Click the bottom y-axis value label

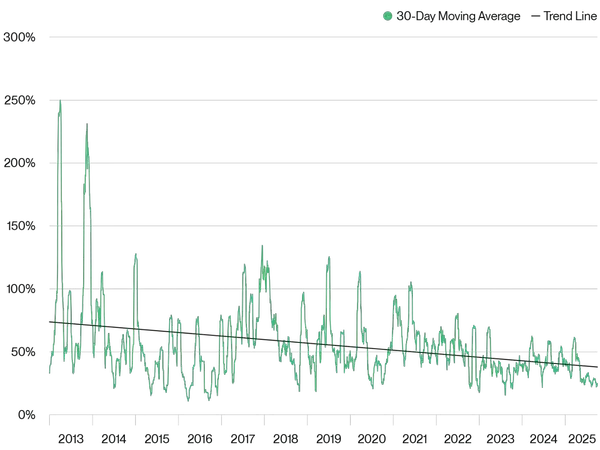[28, 412]
